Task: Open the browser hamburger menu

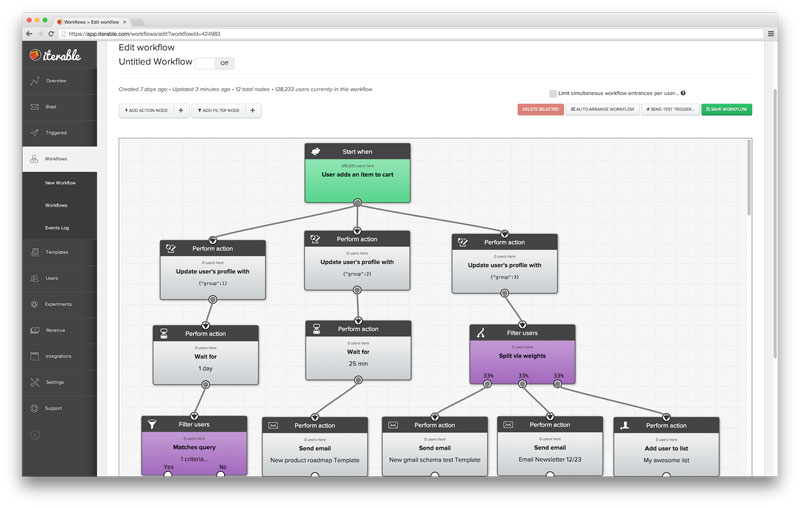Action: (770, 33)
